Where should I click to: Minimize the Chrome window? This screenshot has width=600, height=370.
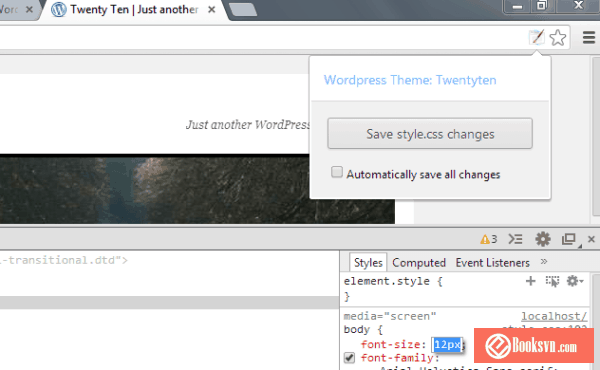[x=517, y=7]
